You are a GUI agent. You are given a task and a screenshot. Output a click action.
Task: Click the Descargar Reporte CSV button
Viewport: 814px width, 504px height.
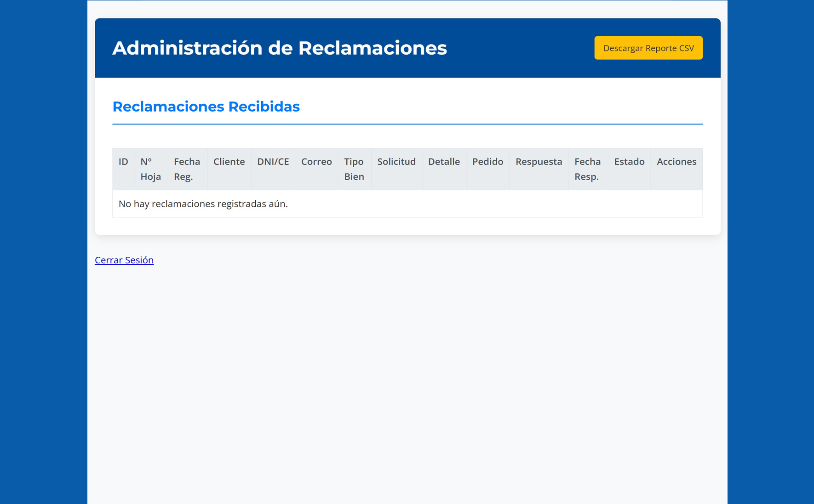point(648,47)
